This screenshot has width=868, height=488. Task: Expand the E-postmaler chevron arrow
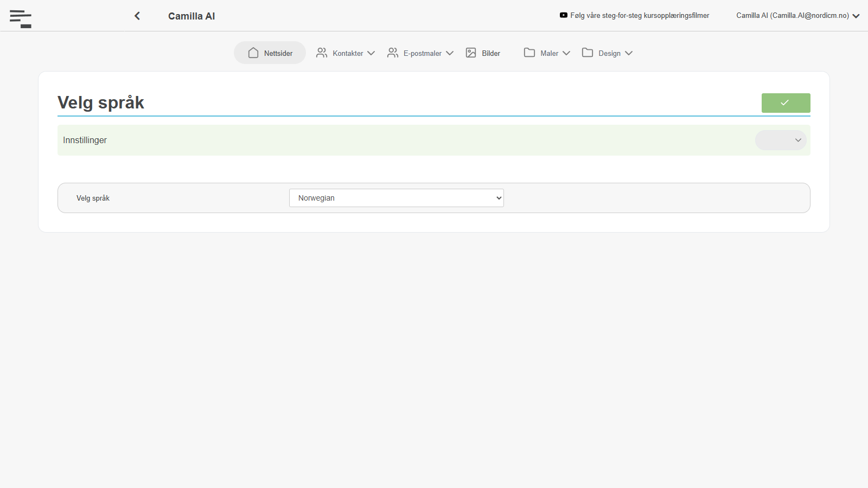(x=450, y=53)
